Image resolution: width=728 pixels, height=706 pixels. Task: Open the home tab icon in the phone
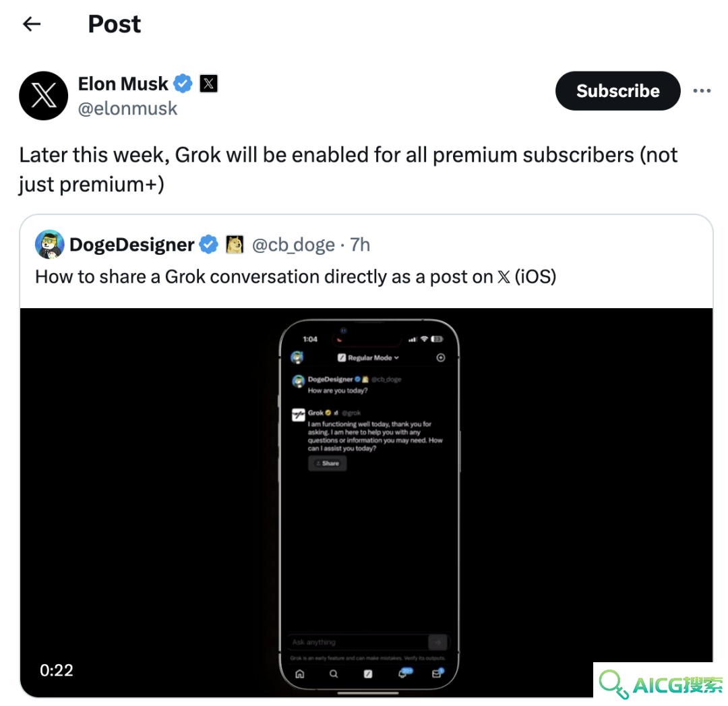pos(300,674)
